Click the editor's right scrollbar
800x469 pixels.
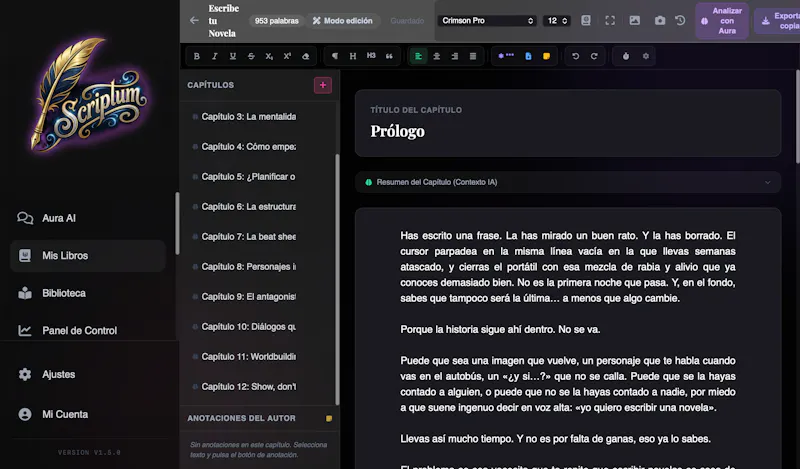[x=797, y=116]
